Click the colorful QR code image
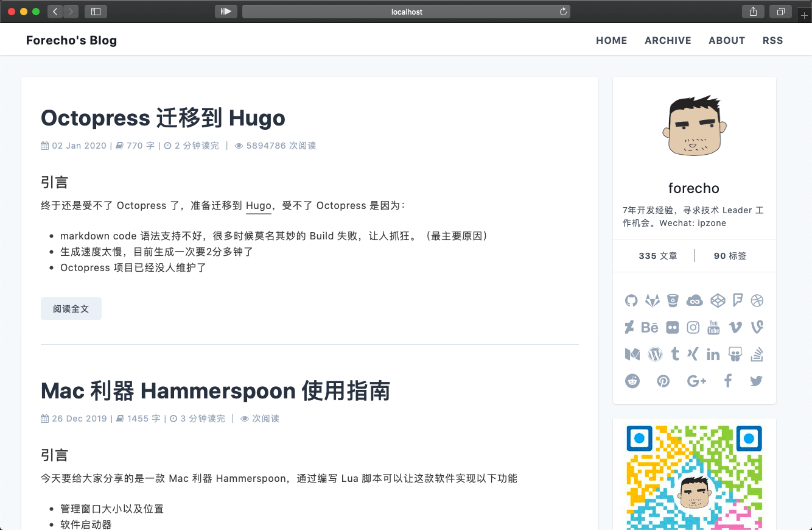 [695, 477]
